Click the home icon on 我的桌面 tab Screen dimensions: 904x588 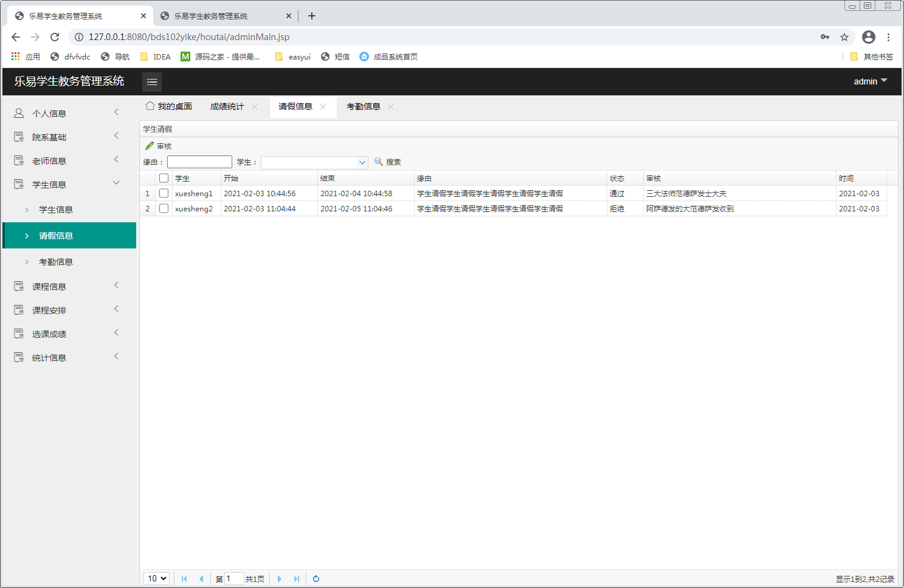point(150,106)
